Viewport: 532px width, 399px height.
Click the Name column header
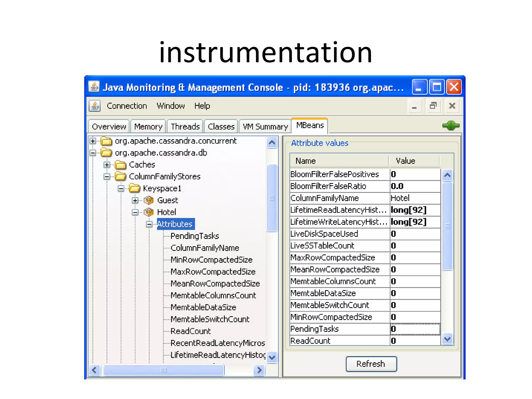point(340,161)
